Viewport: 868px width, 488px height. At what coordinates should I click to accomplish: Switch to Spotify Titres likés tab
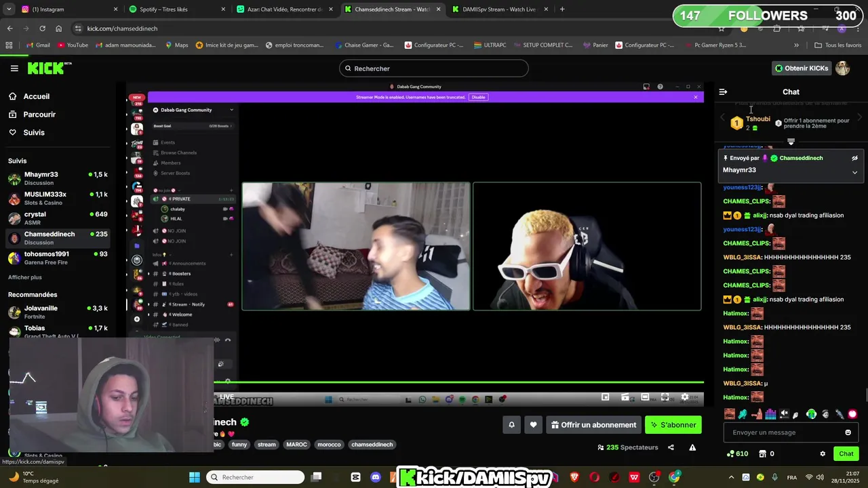pos(178,9)
